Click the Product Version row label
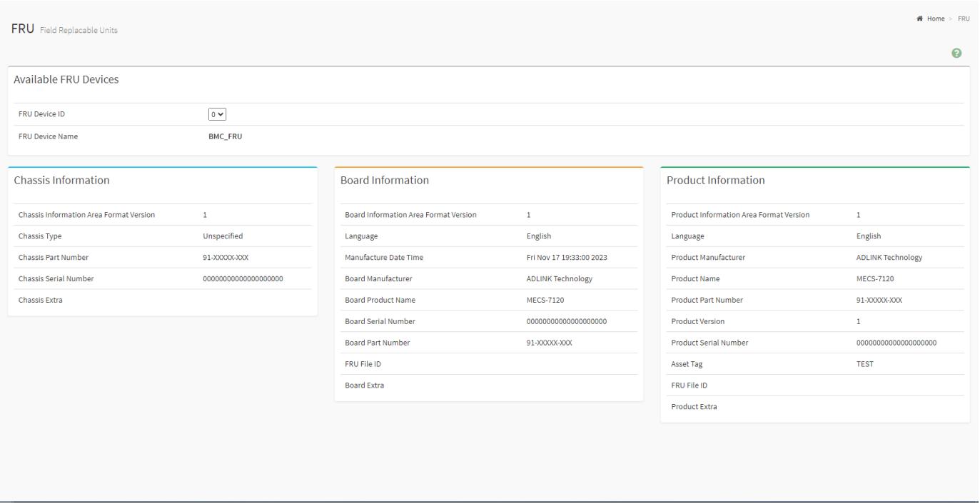This screenshot has height=504, width=980. coord(698,321)
